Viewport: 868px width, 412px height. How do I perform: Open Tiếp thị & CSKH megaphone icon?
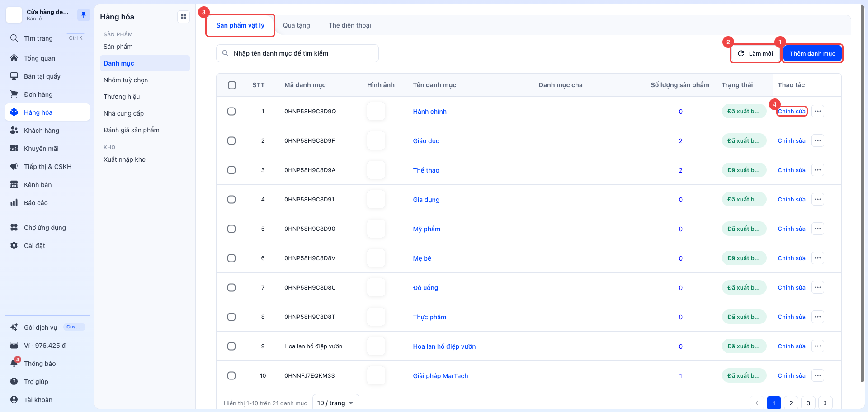[x=14, y=166]
